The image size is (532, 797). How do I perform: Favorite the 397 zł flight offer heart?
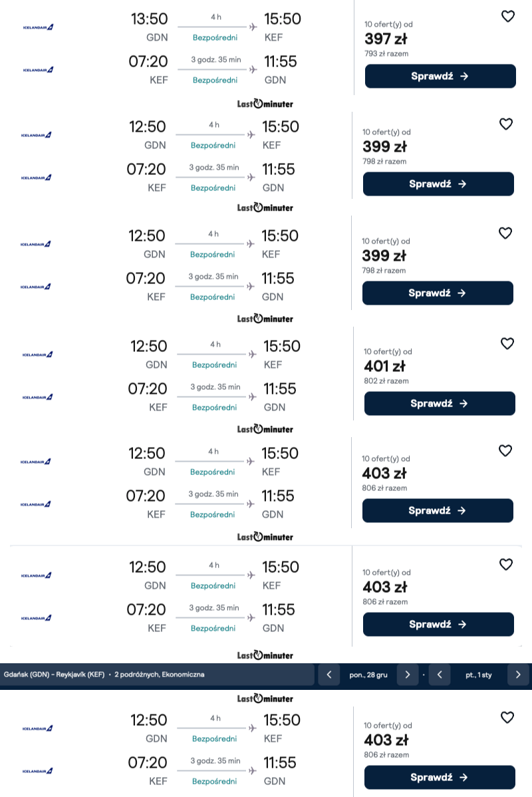pyautogui.click(x=507, y=16)
